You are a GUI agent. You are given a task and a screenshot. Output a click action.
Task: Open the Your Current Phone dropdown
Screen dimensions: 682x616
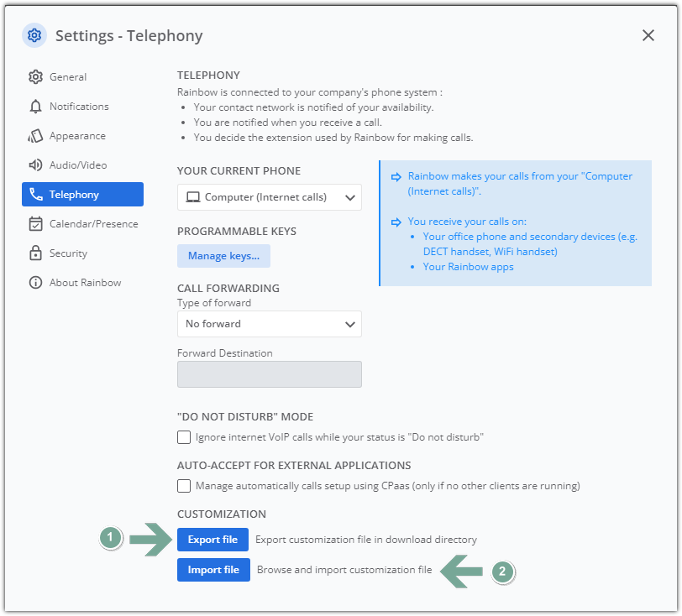[270, 197]
